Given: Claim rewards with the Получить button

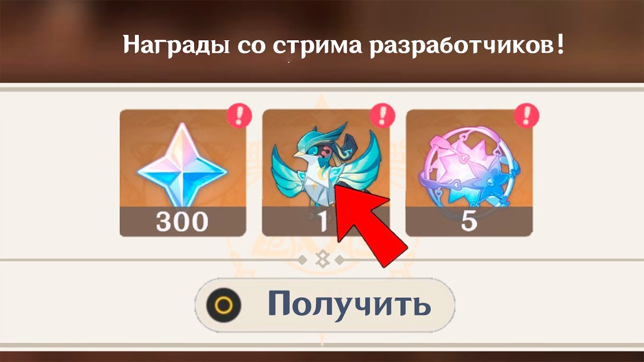Looking at the screenshot, I should 325,304.
